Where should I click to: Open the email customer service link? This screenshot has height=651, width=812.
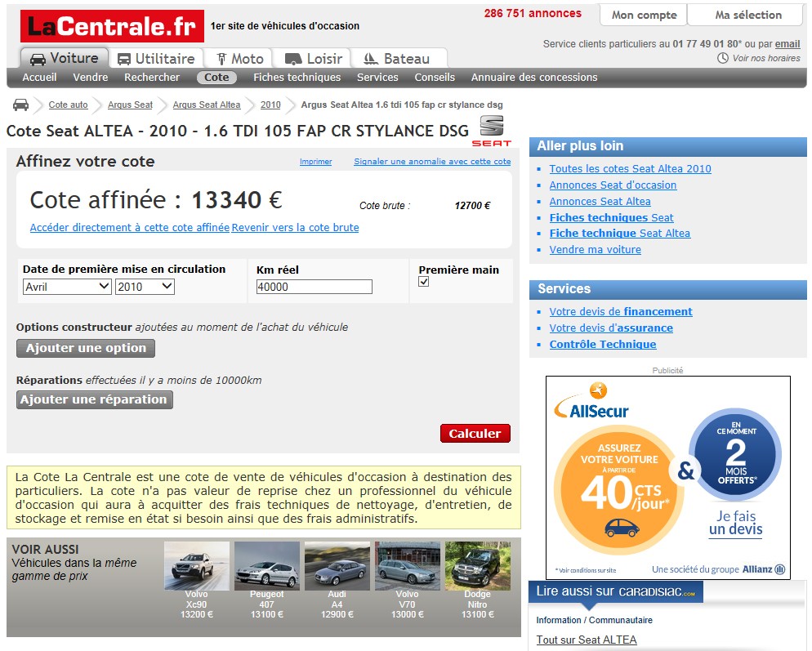click(787, 44)
